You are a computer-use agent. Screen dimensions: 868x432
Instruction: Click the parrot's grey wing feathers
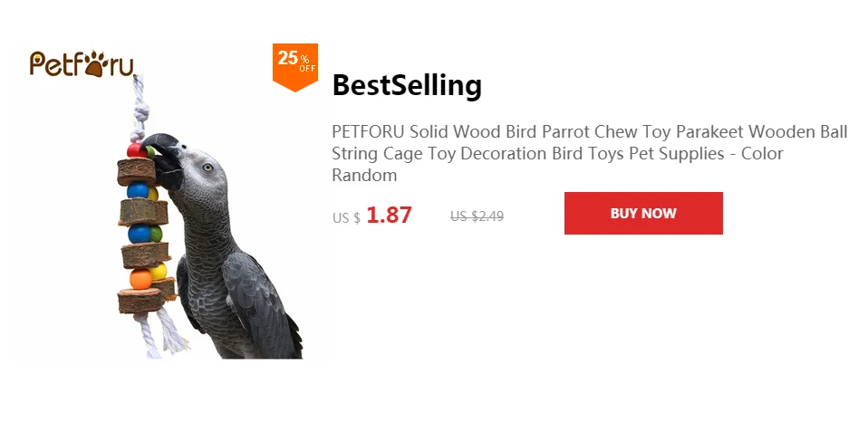point(252,299)
